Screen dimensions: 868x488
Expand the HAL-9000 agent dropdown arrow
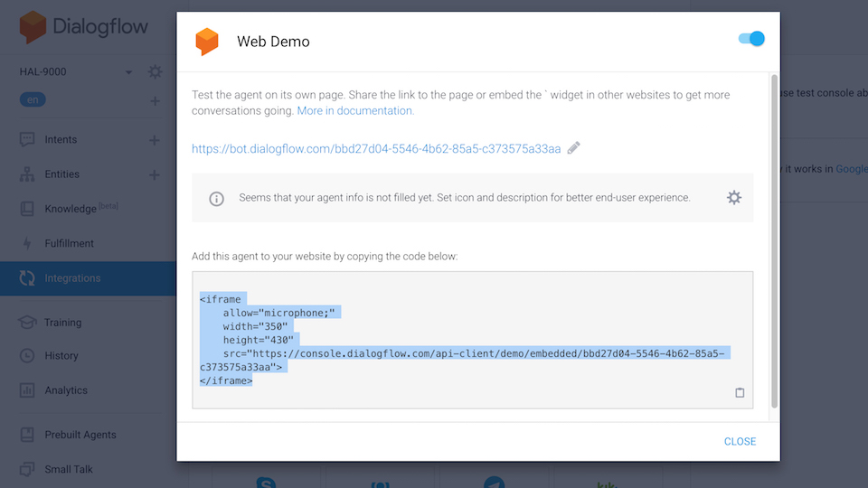pyautogui.click(x=128, y=72)
